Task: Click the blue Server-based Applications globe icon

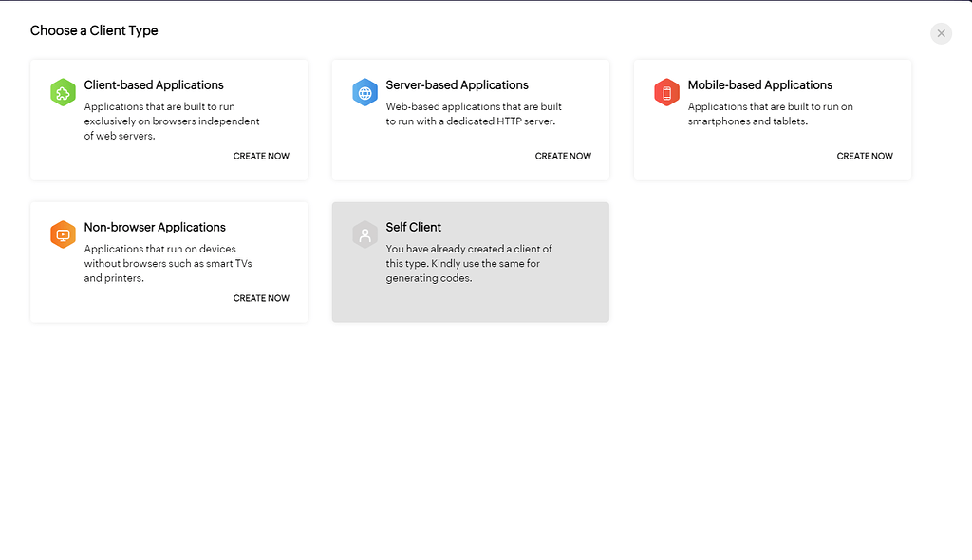Action: pyautogui.click(x=364, y=92)
